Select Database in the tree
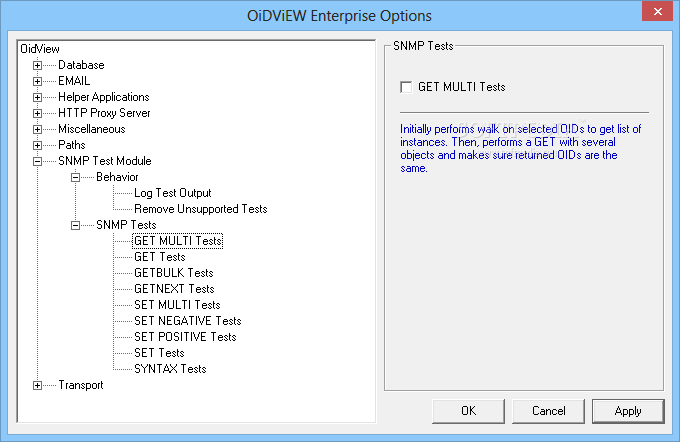The height and width of the screenshot is (442, 680). coord(82,65)
